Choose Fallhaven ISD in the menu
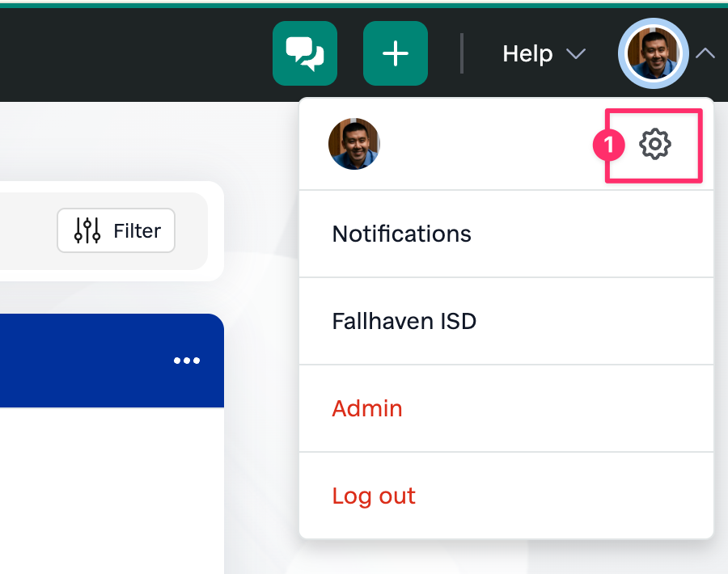728x574 pixels. coord(404,322)
